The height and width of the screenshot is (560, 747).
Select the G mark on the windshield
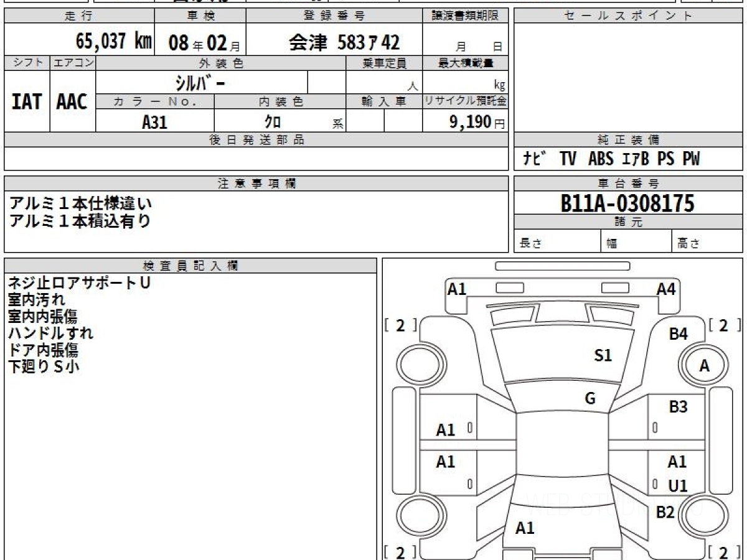click(x=590, y=399)
